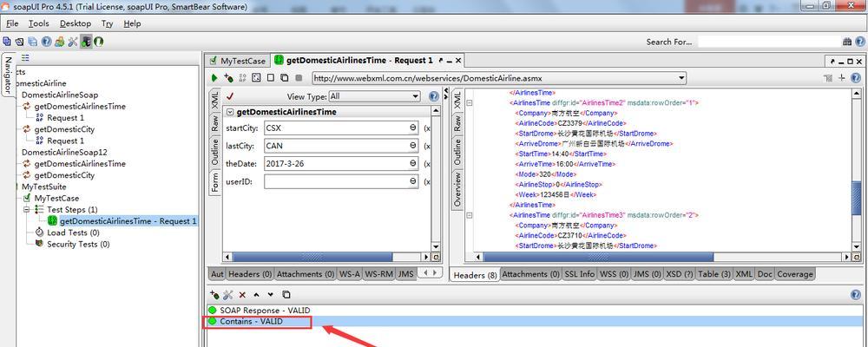Image resolution: width=868 pixels, height=347 pixels.
Task: Add new assertion in assertions toolbar
Action: [x=214, y=295]
